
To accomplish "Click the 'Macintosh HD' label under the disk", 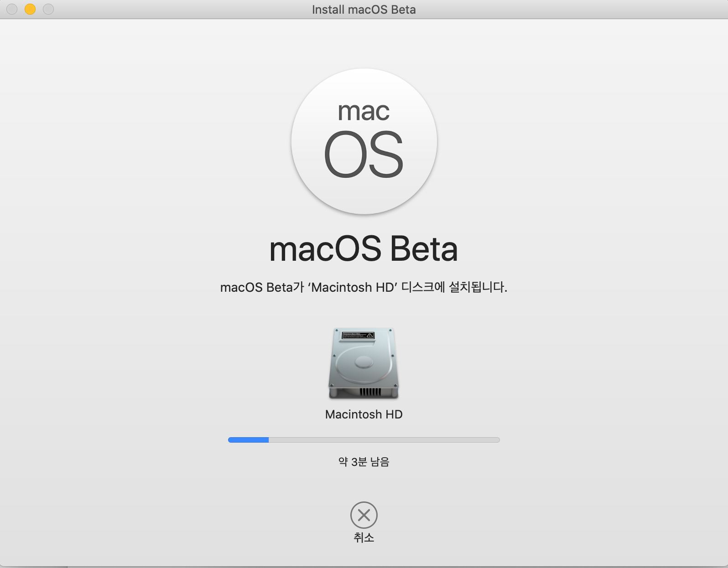I will [364, 414].
